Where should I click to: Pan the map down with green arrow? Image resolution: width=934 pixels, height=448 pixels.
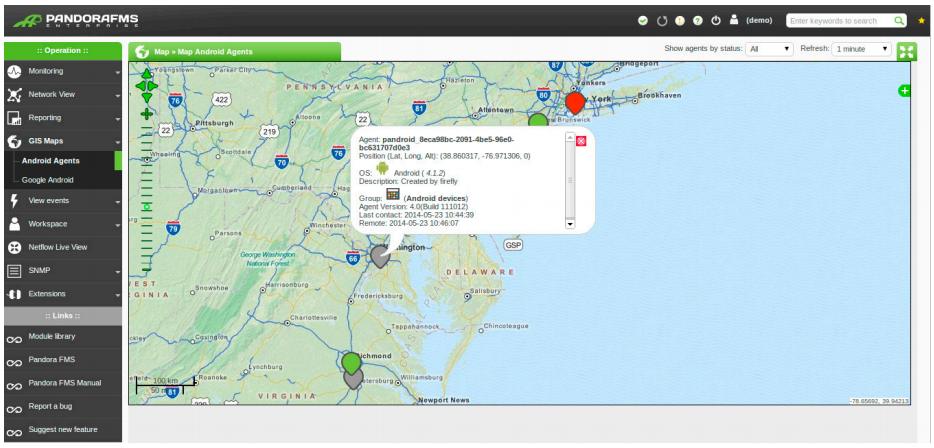click(x=147, y=97)
